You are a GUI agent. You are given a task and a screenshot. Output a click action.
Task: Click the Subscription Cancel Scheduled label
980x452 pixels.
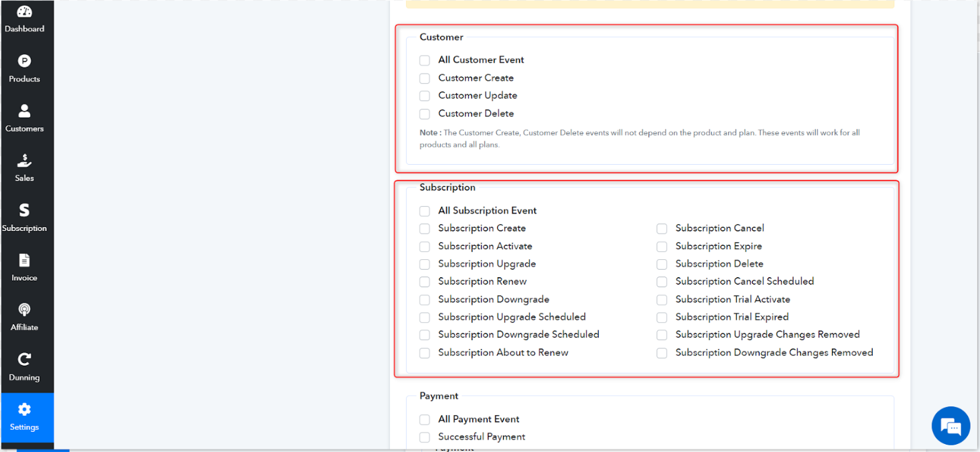(745, 281)
